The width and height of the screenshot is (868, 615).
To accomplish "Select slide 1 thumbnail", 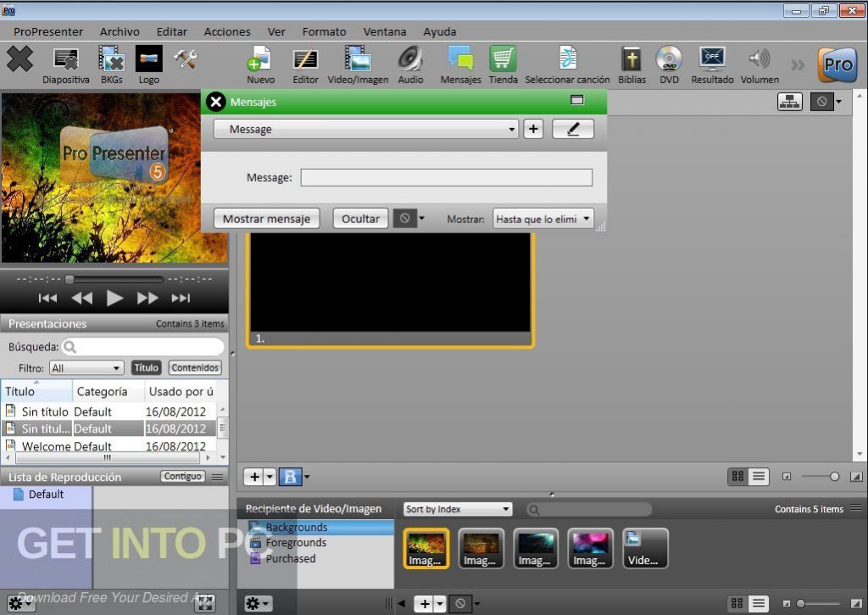I will tap(390, 290).
